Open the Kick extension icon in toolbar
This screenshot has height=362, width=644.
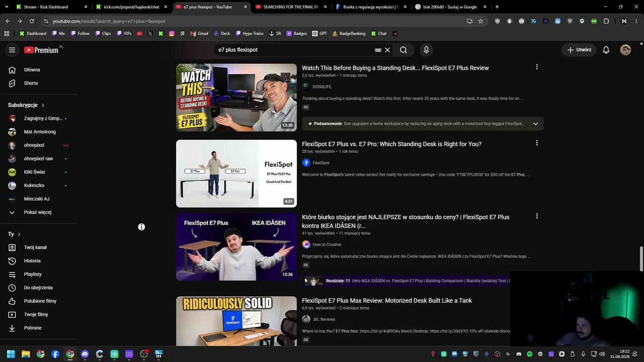tap(594, 21)
